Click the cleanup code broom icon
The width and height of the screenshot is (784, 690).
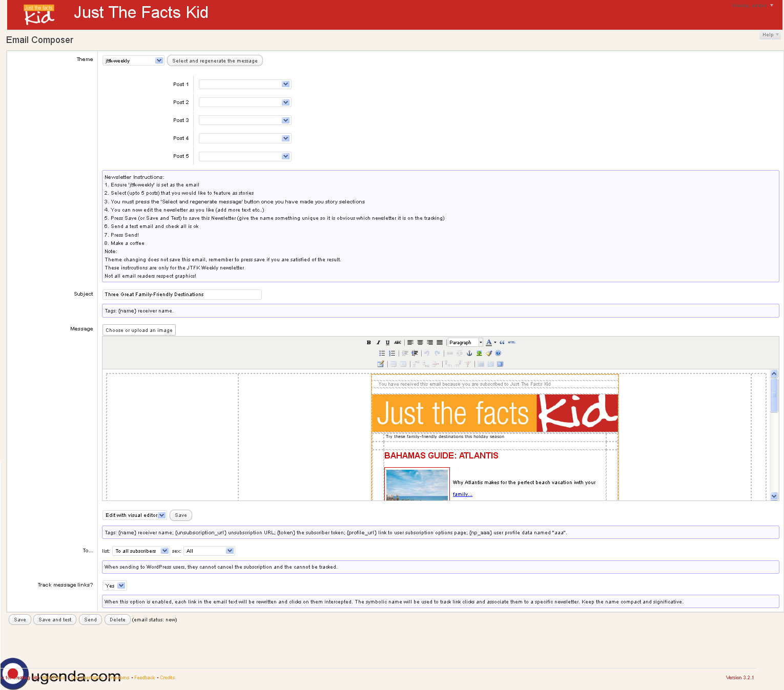coord(489,353)
